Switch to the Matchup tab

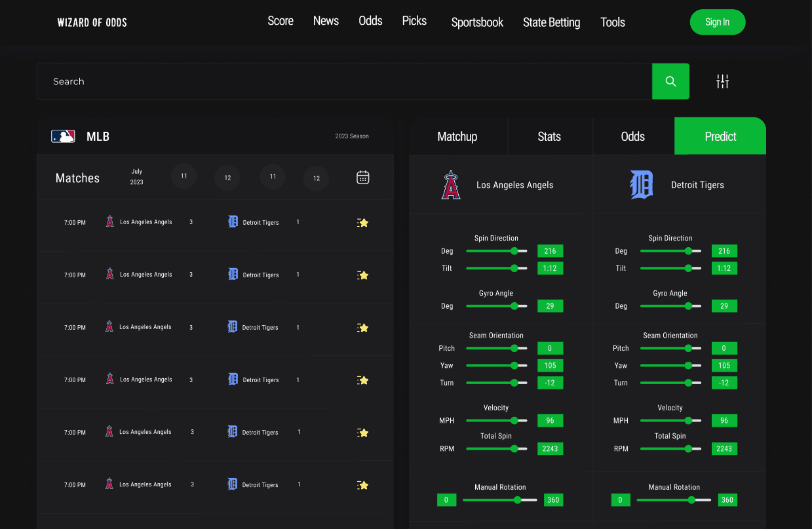[457, 136]
